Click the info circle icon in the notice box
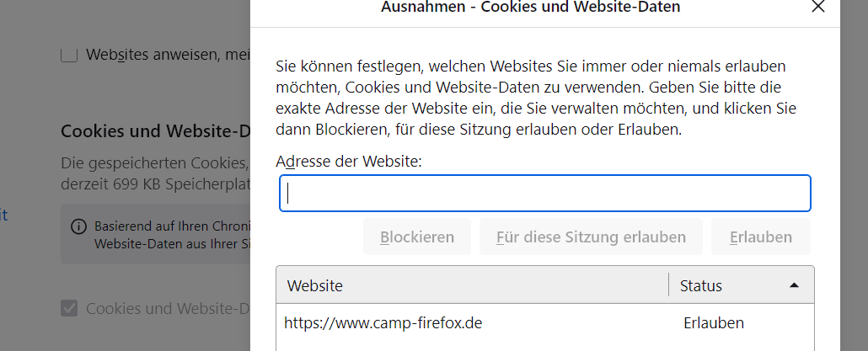The image size is (868, 351). pyautogui.click(x=79, y=226)
